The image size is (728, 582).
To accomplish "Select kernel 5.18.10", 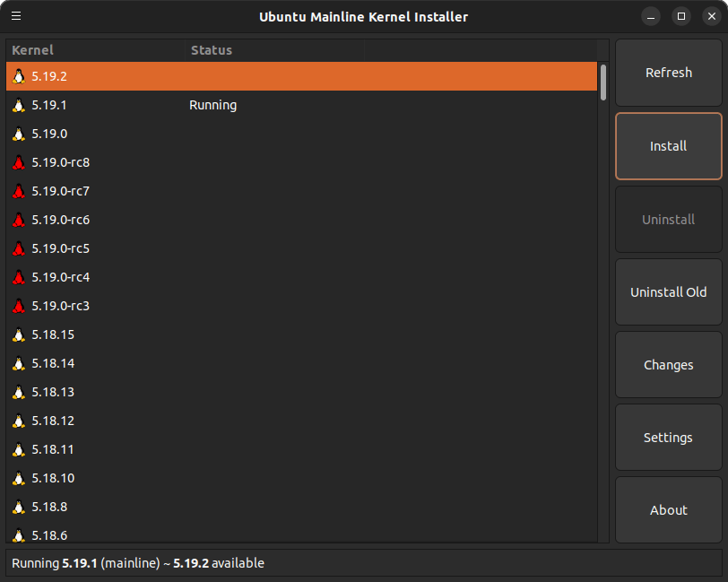I will pyautogui.click(x=53, y=478).
